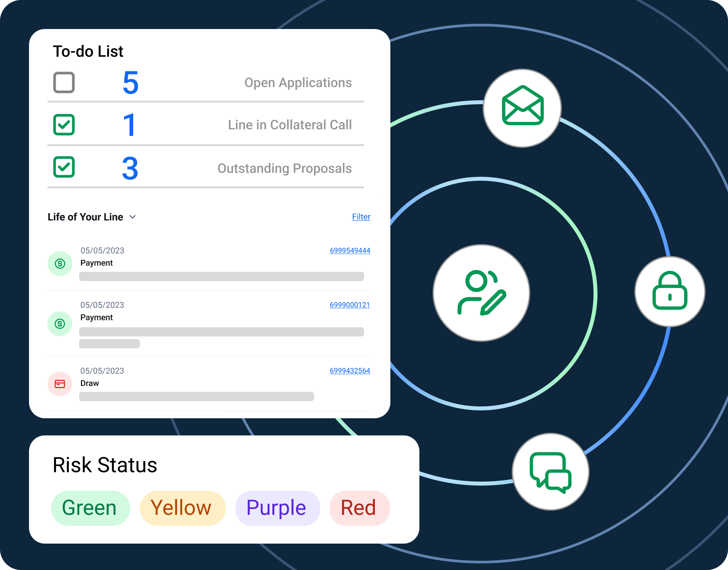This screenshot has width=728, height=570.
Task: Click the Line in Collateral Call label
Action: click(x=290, y=125)
